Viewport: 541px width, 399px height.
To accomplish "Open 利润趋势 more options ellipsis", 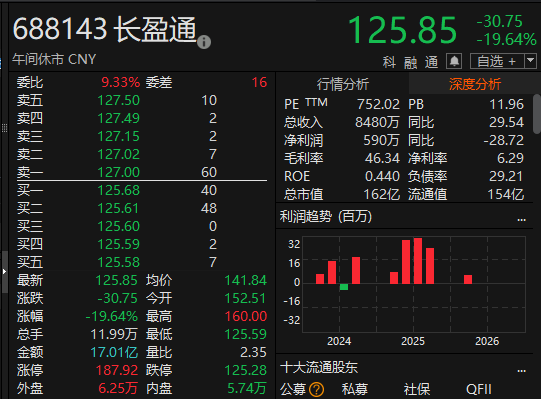I will 522,219.
